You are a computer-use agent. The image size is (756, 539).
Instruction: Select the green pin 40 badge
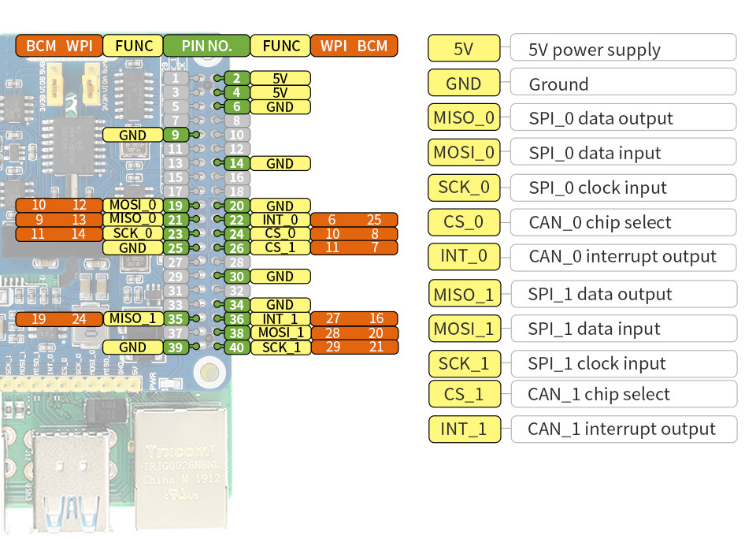pos(236,348)
